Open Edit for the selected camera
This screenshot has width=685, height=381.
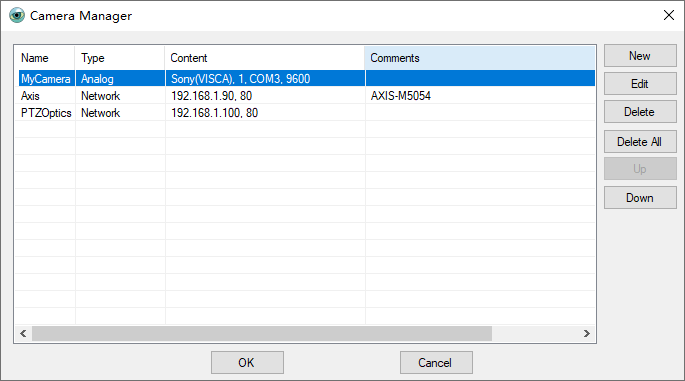click(640, 84)
